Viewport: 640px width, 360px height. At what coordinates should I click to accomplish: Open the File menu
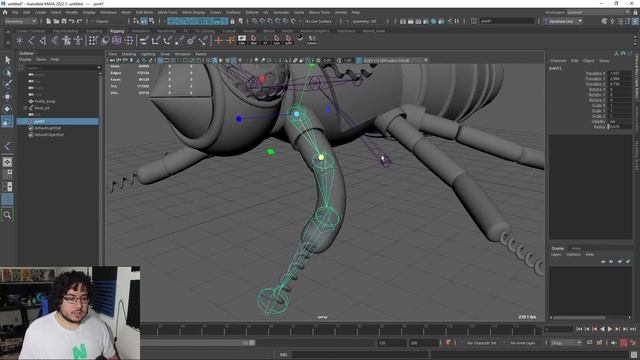15,12
